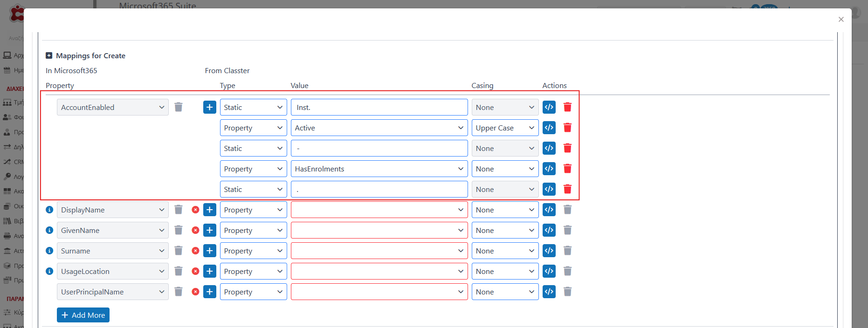Open the empty value dropdown for GivenName
Image resolution: width=868 pixels, height=328 pixels.
[x=379, y=230]
